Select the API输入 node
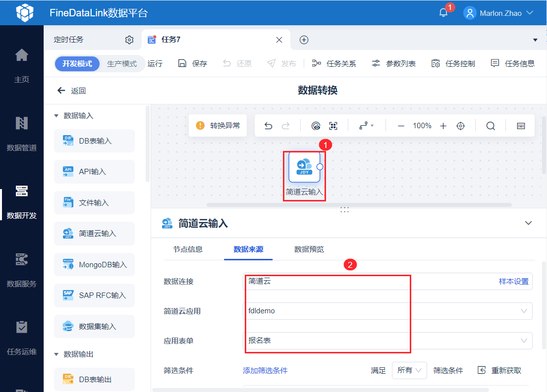The height and width of the screenshot is (392, 547). click(x=94, y=171)
